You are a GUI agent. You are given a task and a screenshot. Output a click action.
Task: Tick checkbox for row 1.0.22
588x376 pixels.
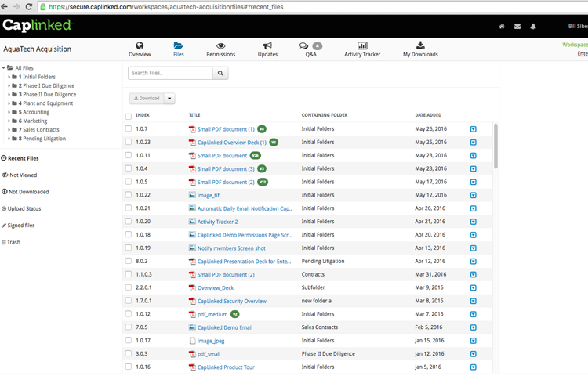click(x=129, y=195)
